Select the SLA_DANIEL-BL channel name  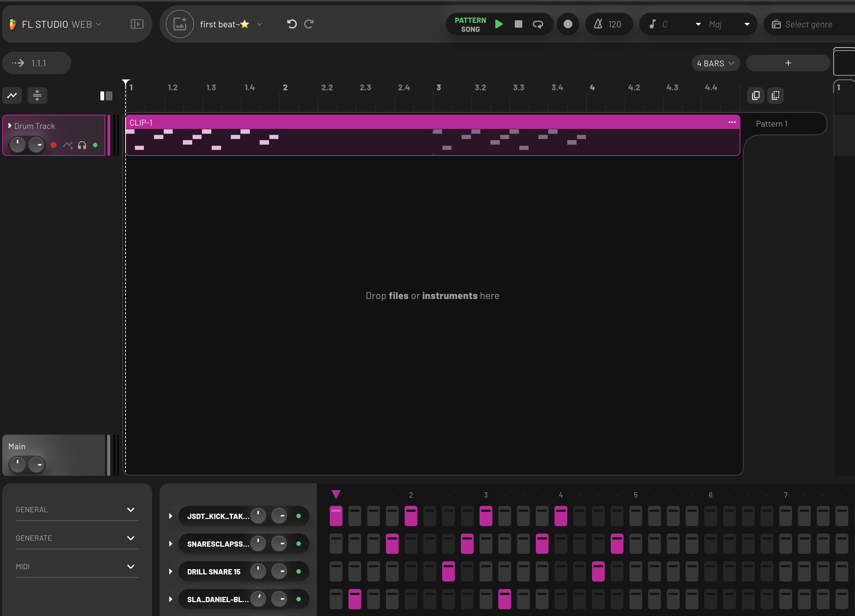(218, 600)
